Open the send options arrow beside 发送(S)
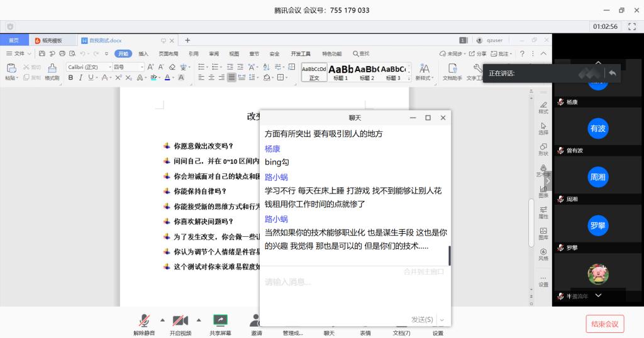The width and height of the screenshot is (644, 338). (442, 320)
